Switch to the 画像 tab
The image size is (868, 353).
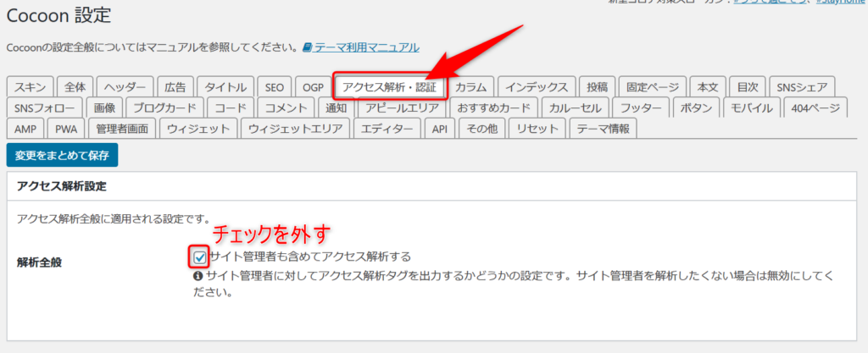click(x=104, y=108)
